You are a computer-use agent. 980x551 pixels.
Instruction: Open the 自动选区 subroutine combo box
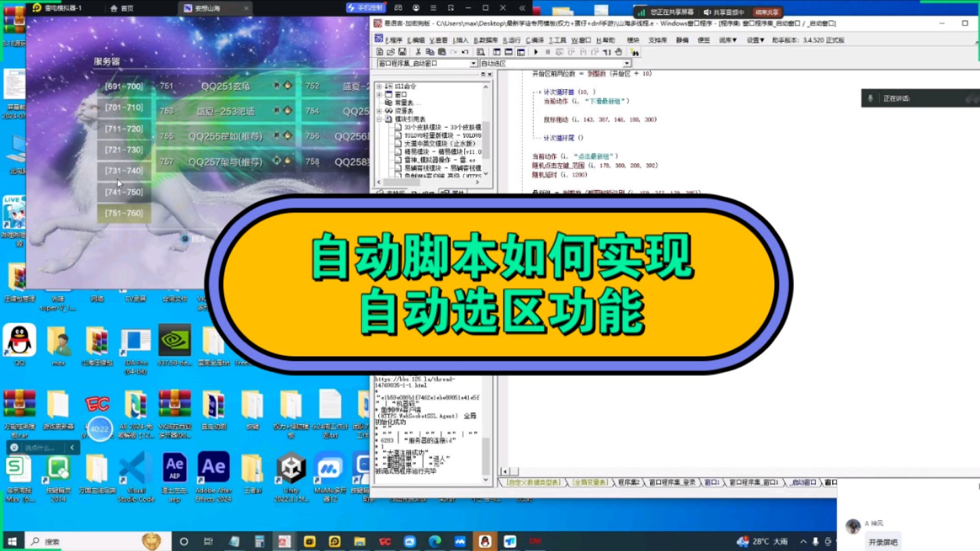click(x=555, y=63)
